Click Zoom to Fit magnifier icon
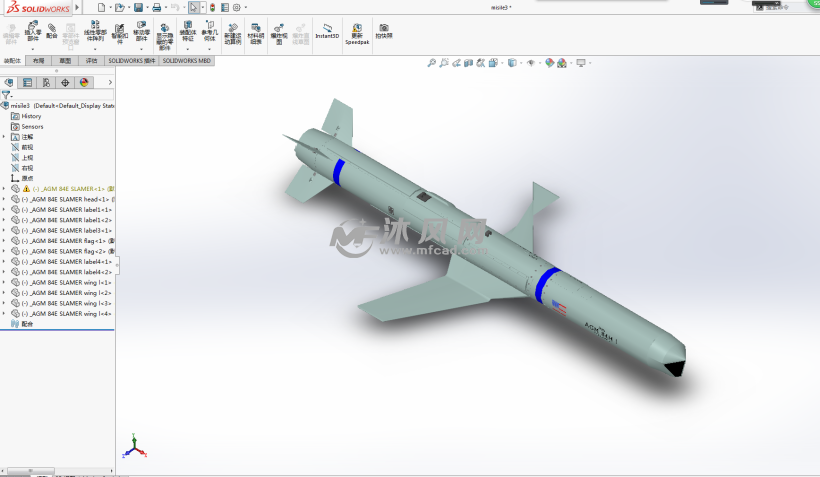The width and height of the screenshot is (820, 477). [x=431, y=63]
